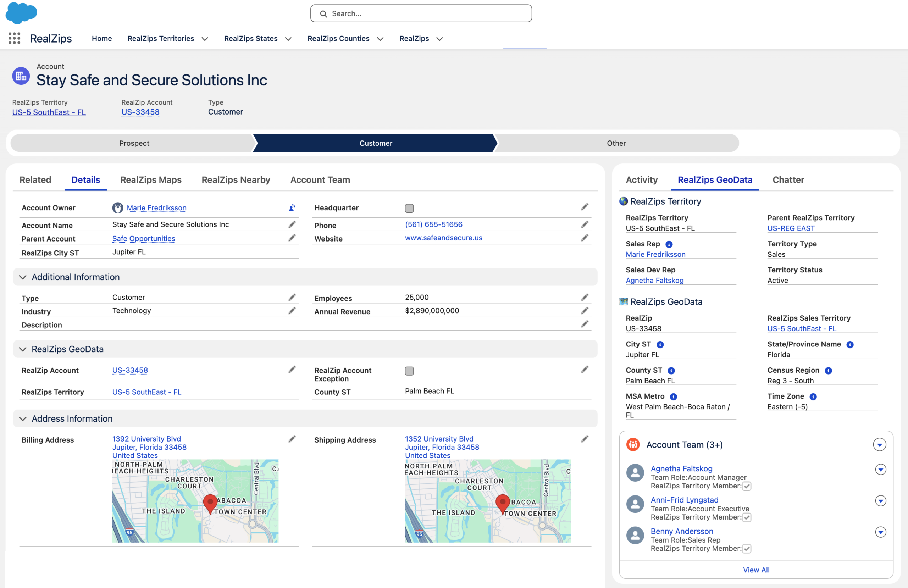Open the App Launcher grid icon

(x=14, y=38)
